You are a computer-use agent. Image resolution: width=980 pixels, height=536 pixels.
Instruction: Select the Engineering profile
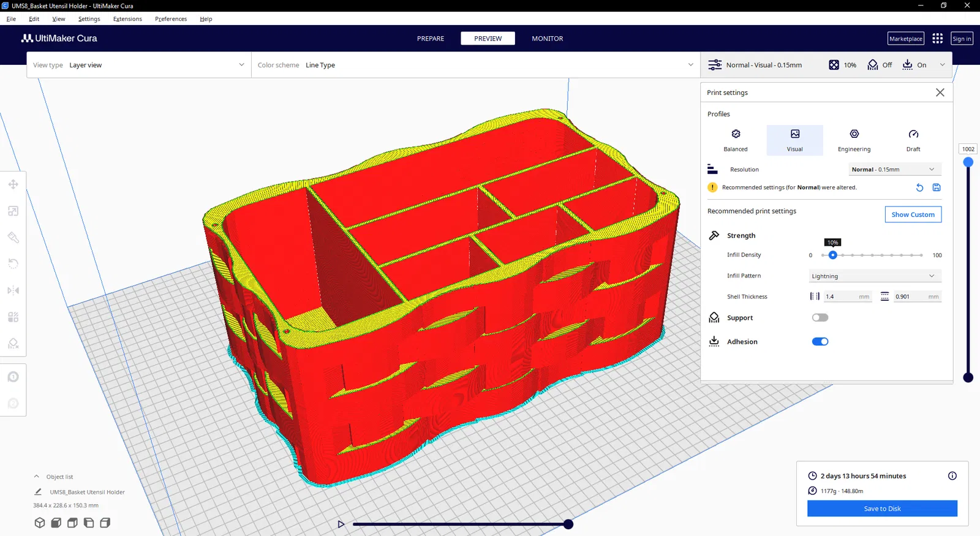pos(854,140)
